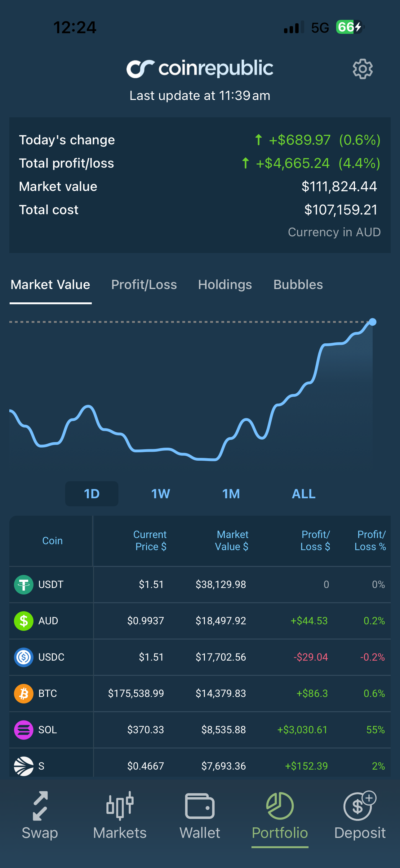Tap the Deposit dollar-plus icon

tap(360, 805)
